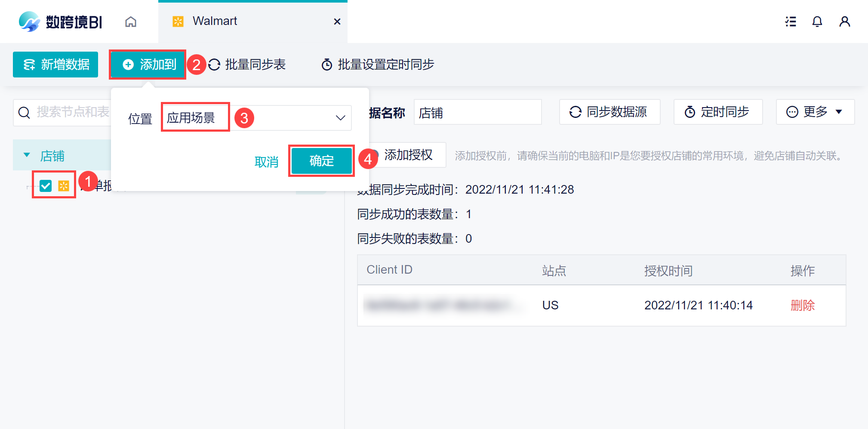Image resolution: width=868 pixels, height=429 pixels.
Task: Close the Walmart tab
Action: click(337, 22)
